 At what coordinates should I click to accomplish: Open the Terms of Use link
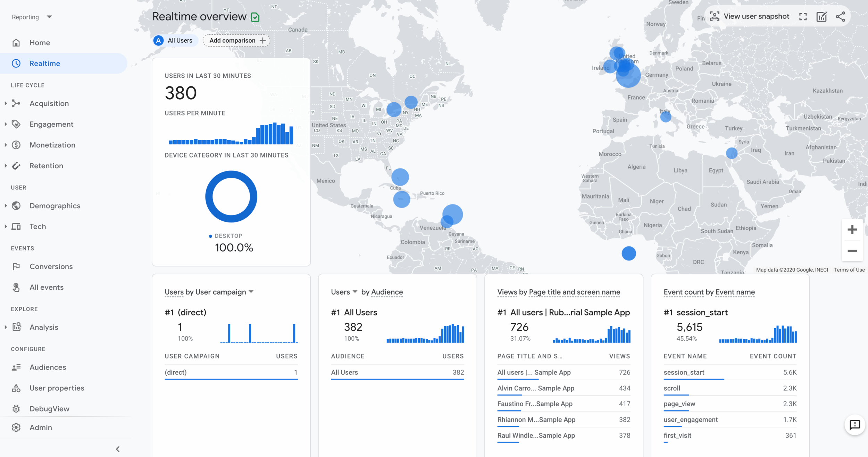point(849,270)
